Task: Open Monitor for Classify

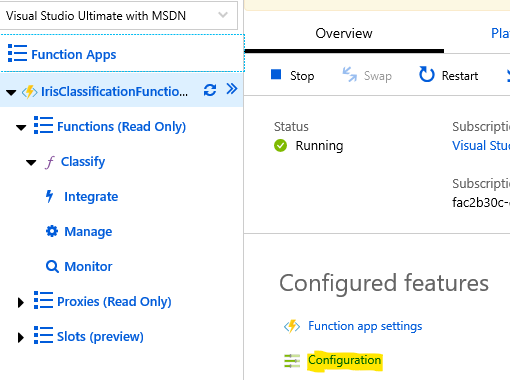Action: pyautogui.click(x=88, y=266)
